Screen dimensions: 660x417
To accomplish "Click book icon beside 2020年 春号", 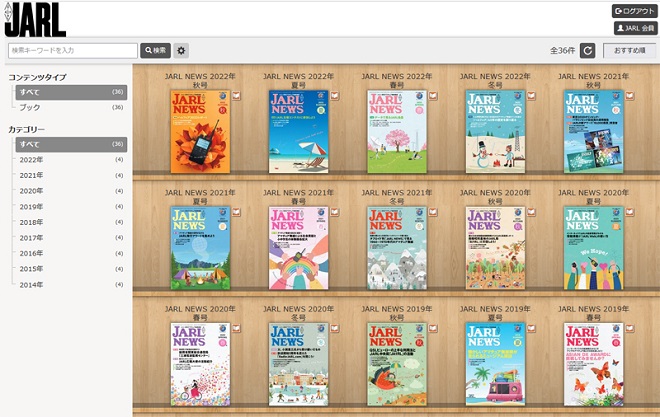I will (237, 328).
